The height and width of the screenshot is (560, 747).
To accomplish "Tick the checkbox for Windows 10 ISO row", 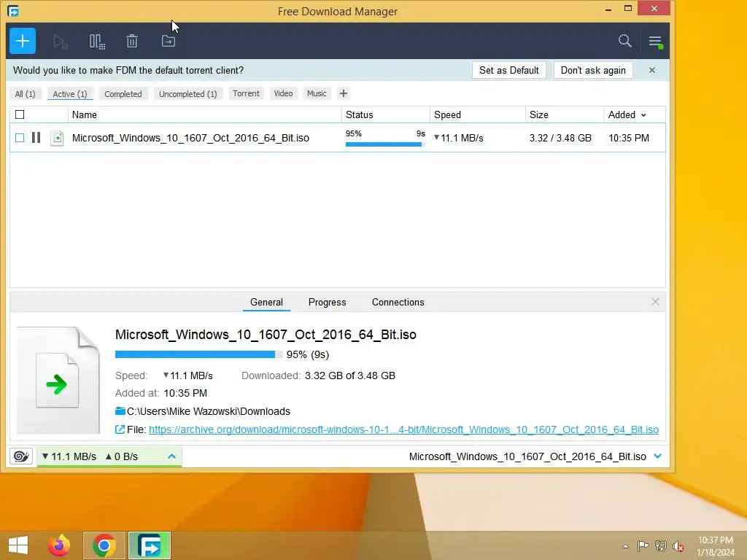I will 20,138.
